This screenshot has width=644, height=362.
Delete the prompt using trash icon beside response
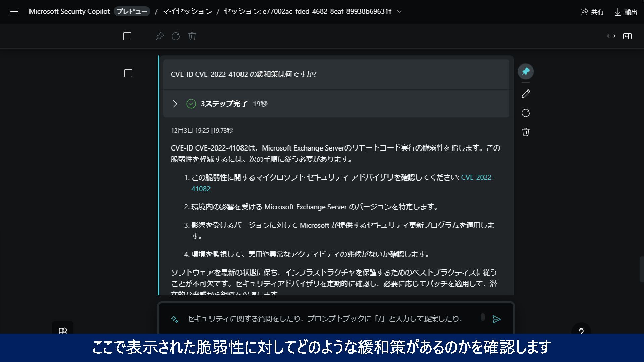(x=526, y=132)
